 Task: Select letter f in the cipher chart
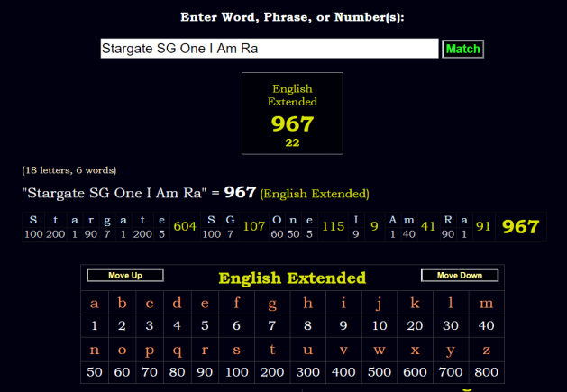point(236,303)
